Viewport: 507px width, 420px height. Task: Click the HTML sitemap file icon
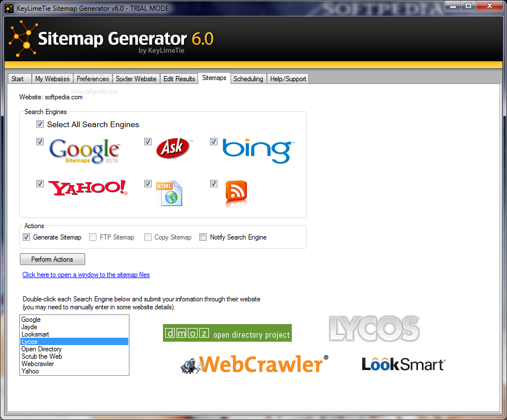pos(169,193)
